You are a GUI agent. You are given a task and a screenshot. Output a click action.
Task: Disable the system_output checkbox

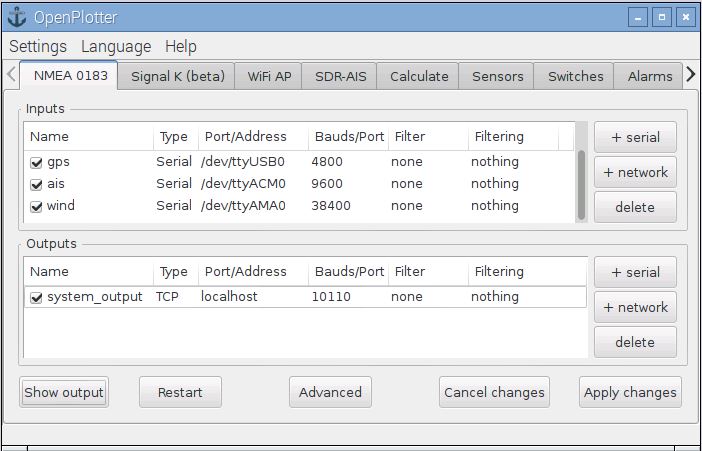click(36, 297)
